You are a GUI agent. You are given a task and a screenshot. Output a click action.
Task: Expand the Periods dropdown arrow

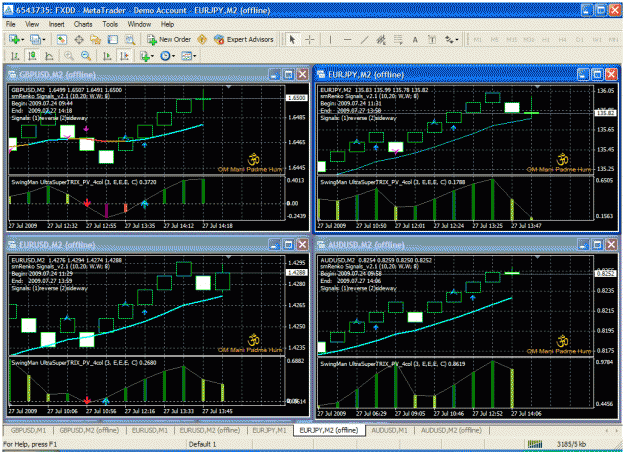pos(173,57)
